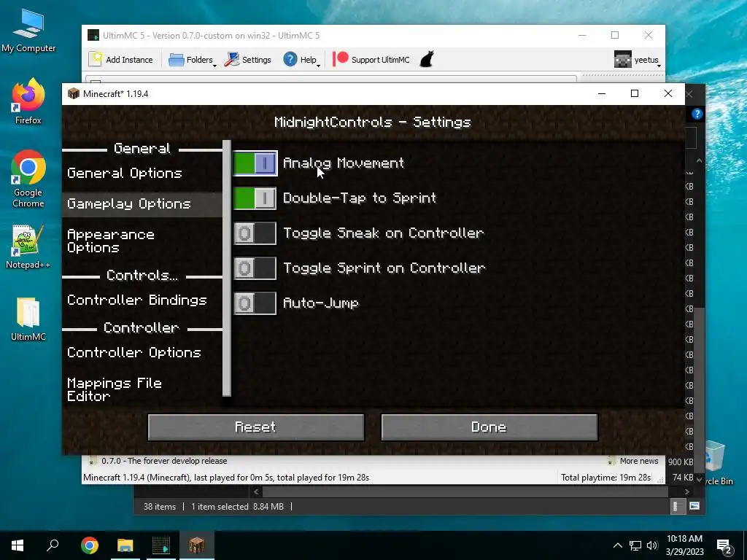
Task: Click Add Instance in UltimMC toolbar
Action: tap(121, 60)
